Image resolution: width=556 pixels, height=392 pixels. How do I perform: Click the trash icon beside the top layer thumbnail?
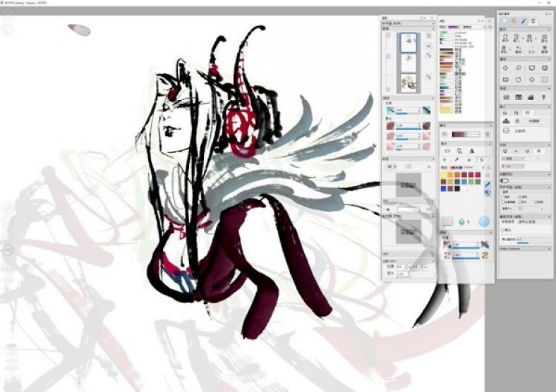(x=428, y=36)
